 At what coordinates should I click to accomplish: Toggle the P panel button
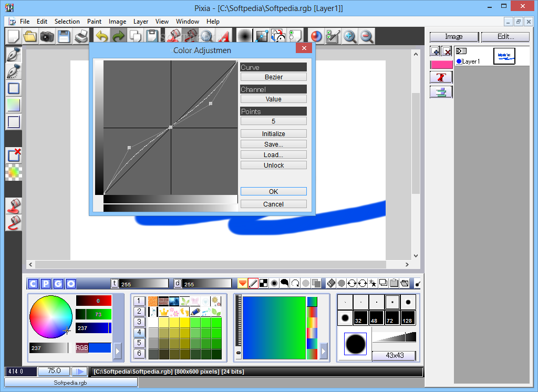pos(46,284)
